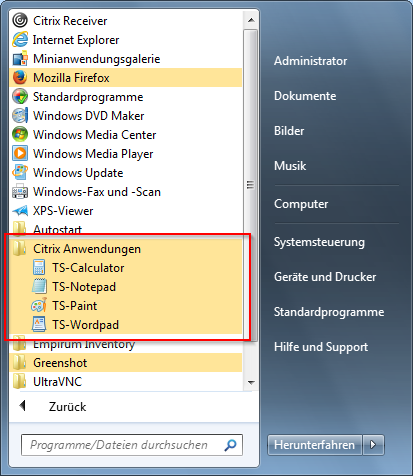Open the TS-Wordpad icon
The width and height of the screenshot is (413, 476).
coord(39,325)
